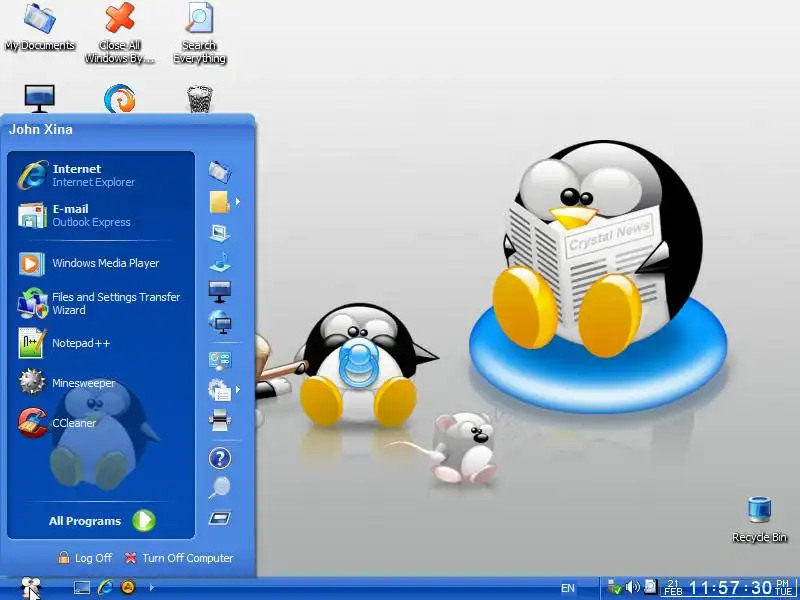
Task: Start Files and Settings Transfer Wizard
Action: tap(101, 304)
